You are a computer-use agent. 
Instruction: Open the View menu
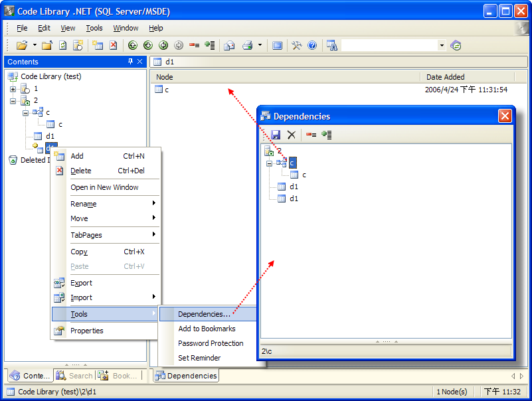pos(68,28)
